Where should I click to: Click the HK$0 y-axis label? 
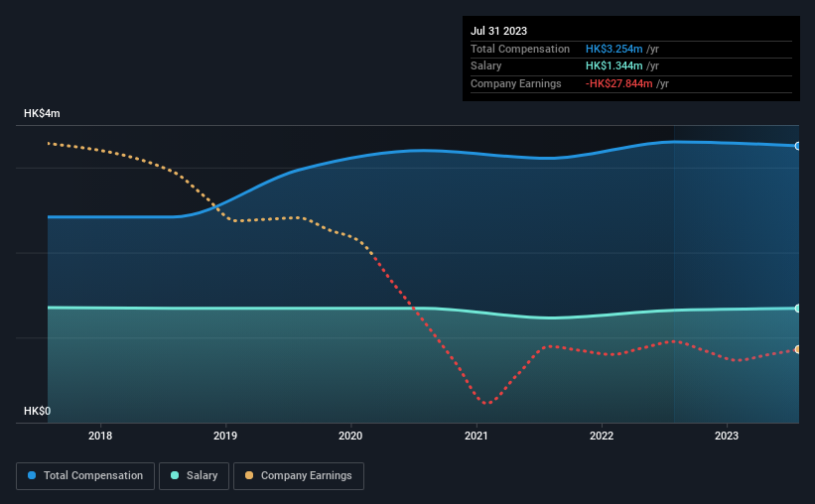[38, 411]
